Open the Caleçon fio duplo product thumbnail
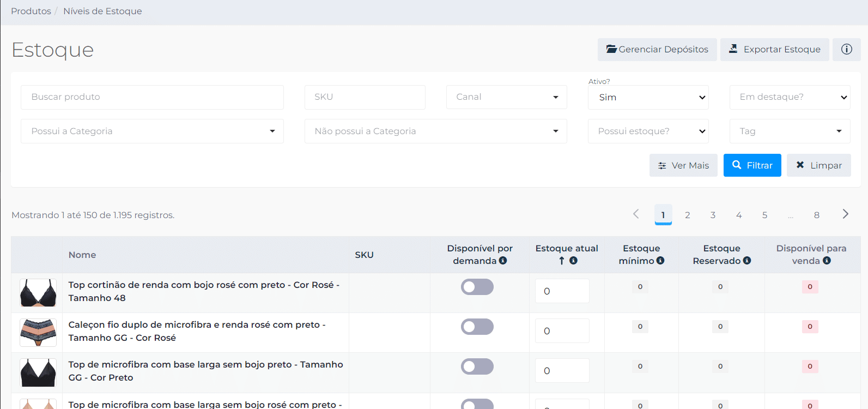Image resolution: width=868 pixels, height=409 pixels. [x=38, y=333]
